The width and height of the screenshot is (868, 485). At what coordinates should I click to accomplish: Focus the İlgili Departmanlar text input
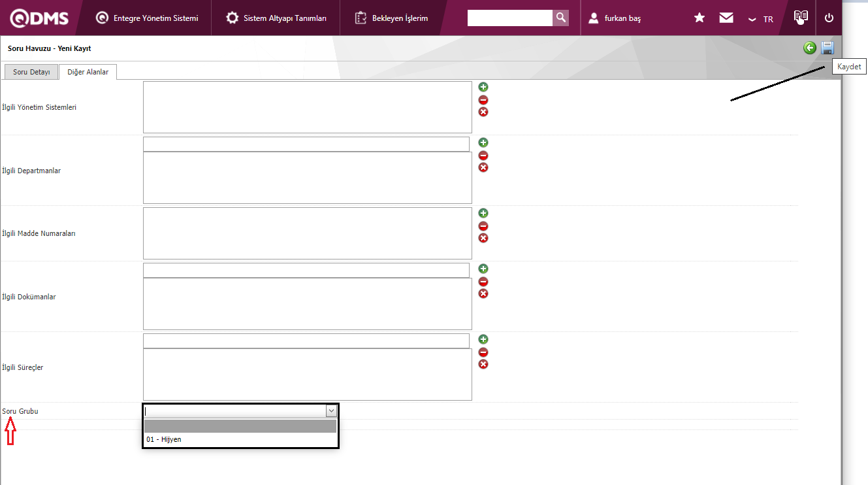[306, 144]
